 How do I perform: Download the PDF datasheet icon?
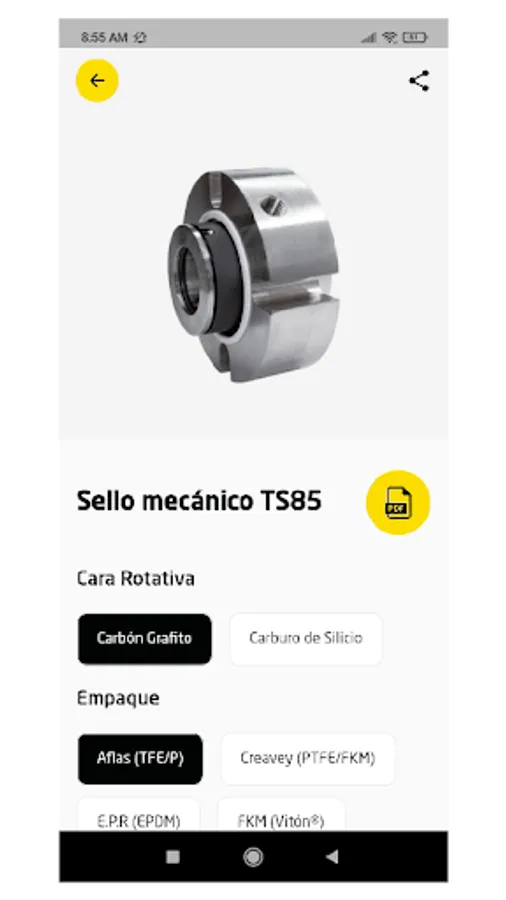(398, 502)
